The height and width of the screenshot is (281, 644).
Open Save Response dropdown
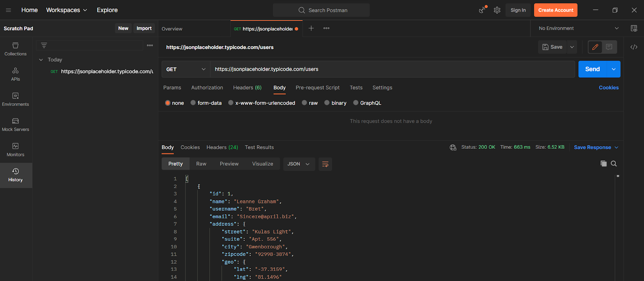point(596,148)
